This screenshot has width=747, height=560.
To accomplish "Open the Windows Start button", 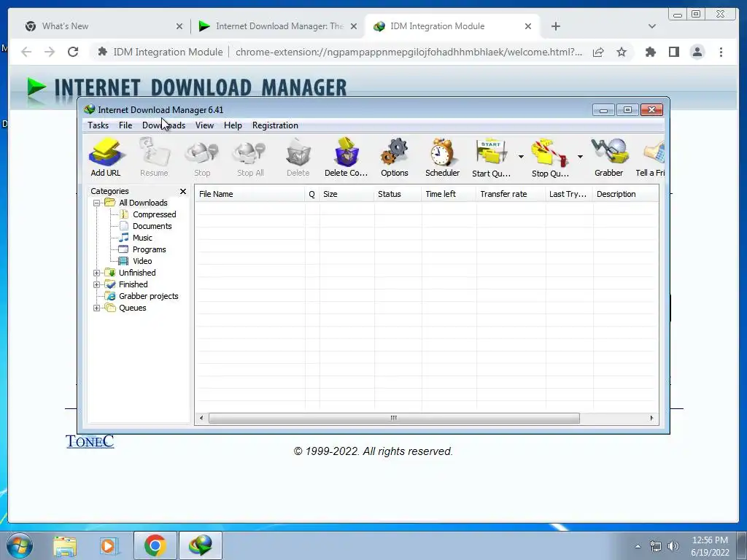I will 20,546.
